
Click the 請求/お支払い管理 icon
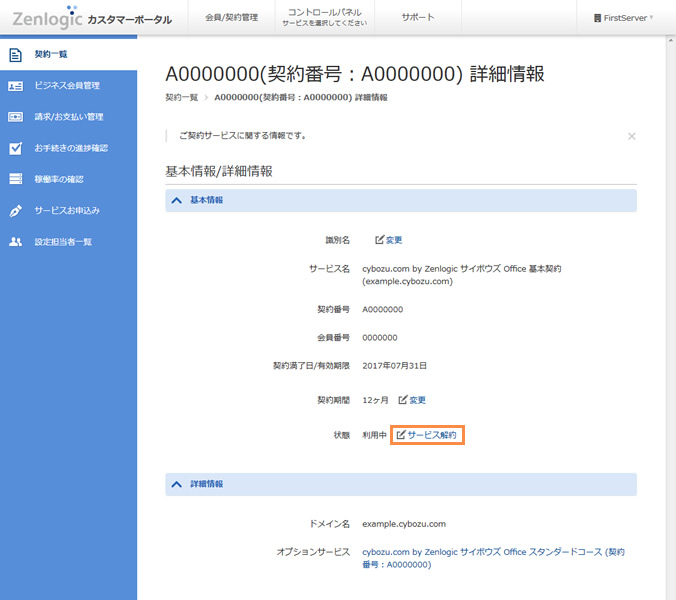15,117
